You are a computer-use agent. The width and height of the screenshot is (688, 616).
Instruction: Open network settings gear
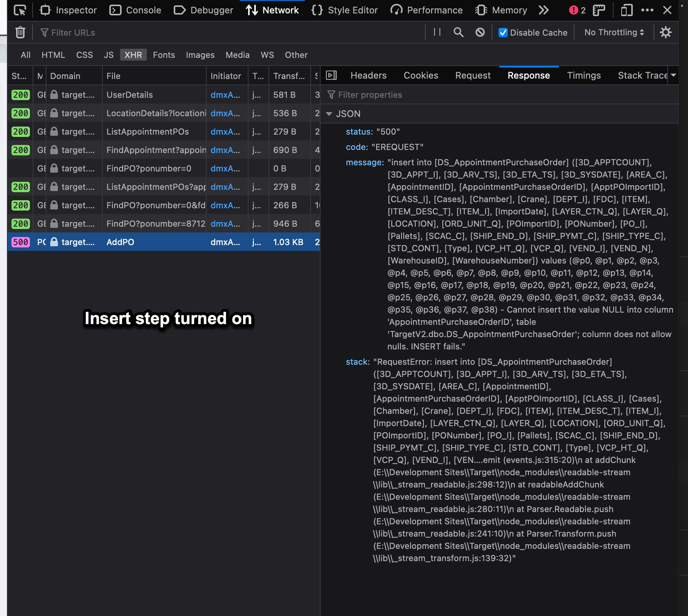click(666, 32)
